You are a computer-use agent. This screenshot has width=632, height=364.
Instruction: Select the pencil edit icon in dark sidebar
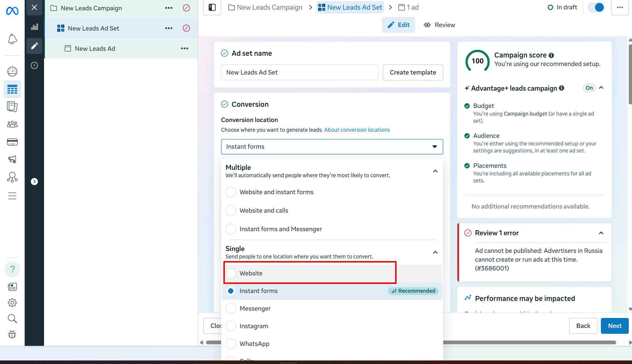coord(34,46)
